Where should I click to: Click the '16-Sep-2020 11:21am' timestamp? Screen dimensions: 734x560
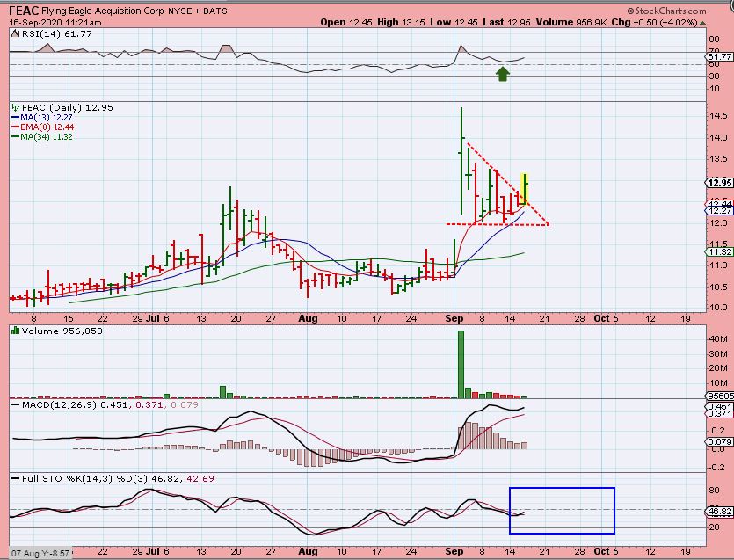pos(55,23)
